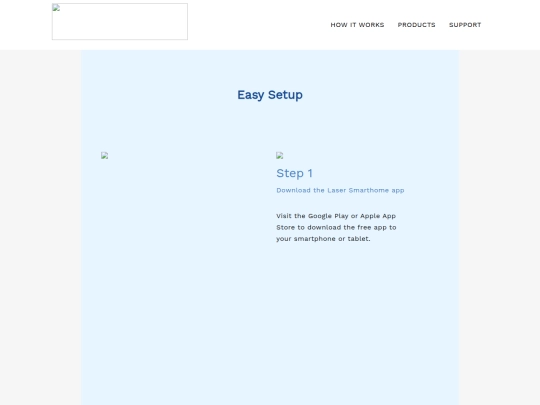Click the broken image left of Step 1
The image size is (540, 405).
105,156
